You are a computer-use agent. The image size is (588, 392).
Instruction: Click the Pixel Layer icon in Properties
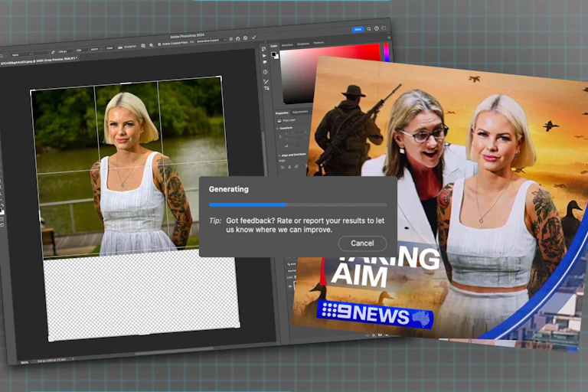click(279, 121)
